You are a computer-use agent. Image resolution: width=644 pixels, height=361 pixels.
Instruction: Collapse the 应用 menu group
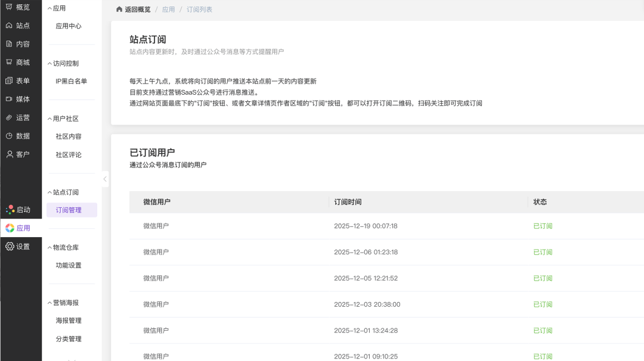49,8
